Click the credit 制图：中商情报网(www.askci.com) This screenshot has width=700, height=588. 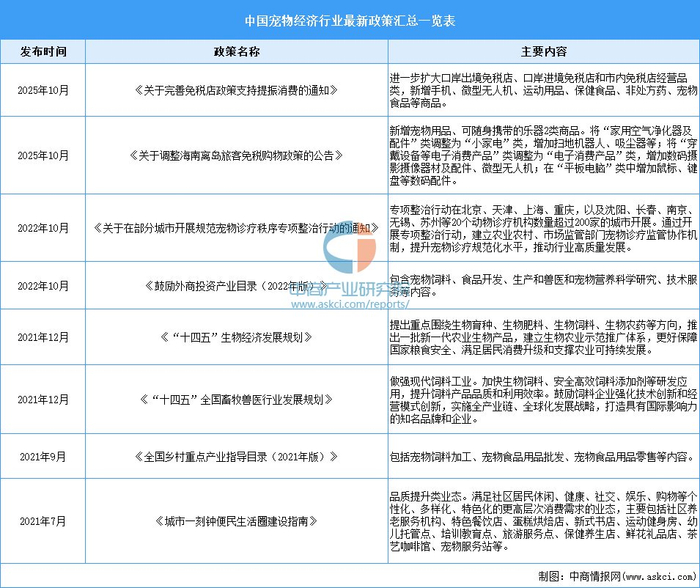617,576
